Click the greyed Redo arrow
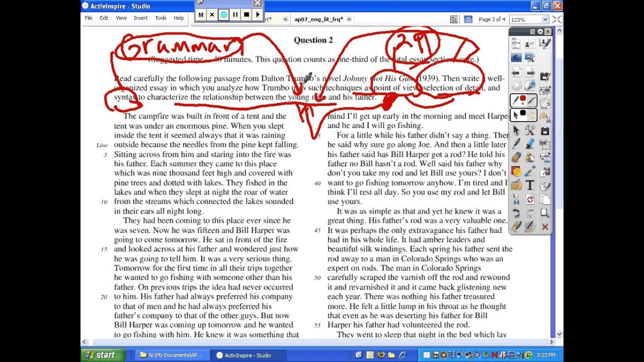 click(530, 213)
